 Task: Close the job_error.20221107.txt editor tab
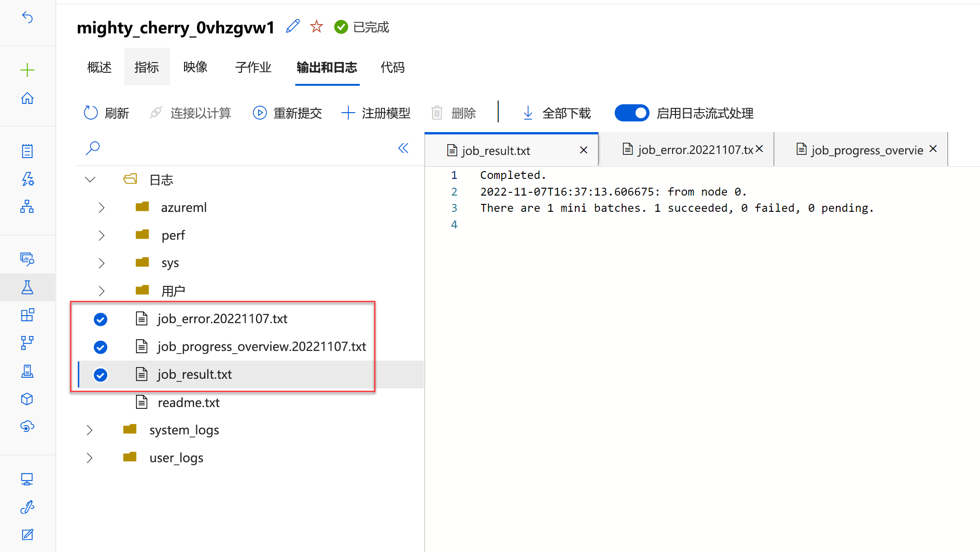759,149
